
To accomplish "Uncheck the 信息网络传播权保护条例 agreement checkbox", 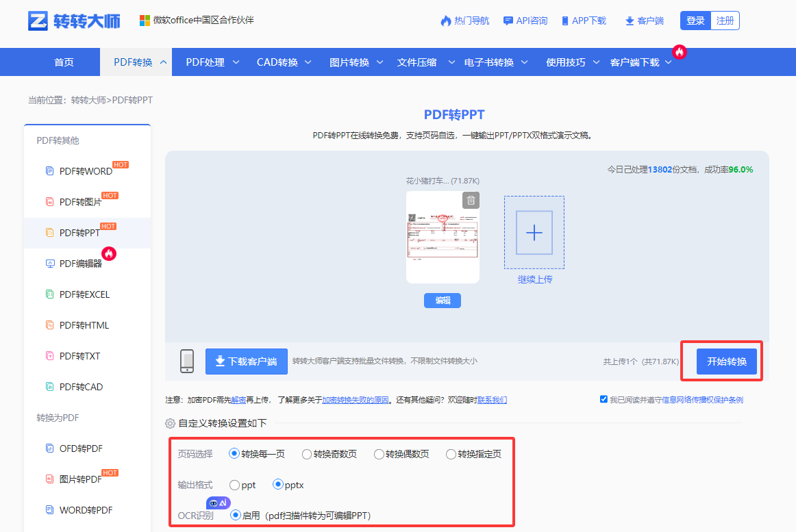I will 604,399.
